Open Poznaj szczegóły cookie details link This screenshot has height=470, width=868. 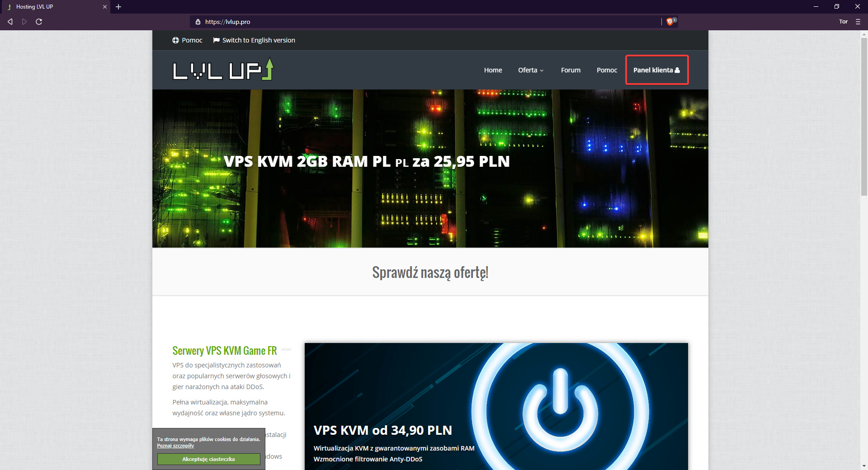pyautogui.click(x=175, y=446)
